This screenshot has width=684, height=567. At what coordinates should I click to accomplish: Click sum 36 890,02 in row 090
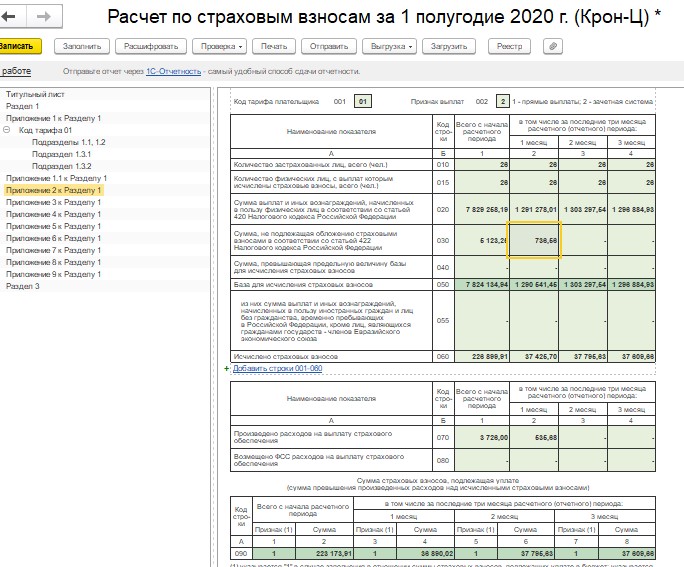click(425, 553)
